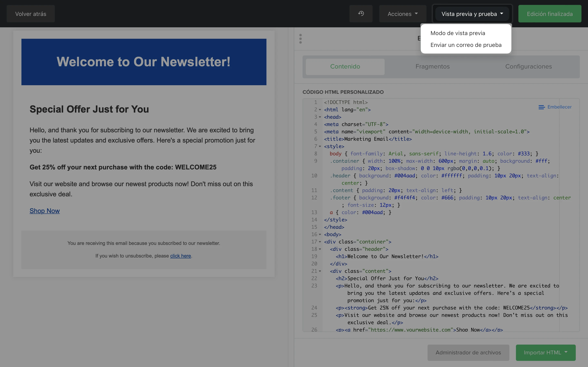Click the history clock icon button
This screenshot has width=588, height=367.
pyautogui.click(x=361, y=14)
